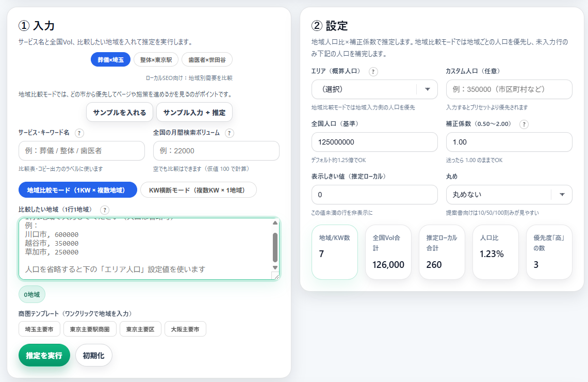Click the 丸め dropdown arrow
This screenshot has height=382, width=588.
[562, 195]
